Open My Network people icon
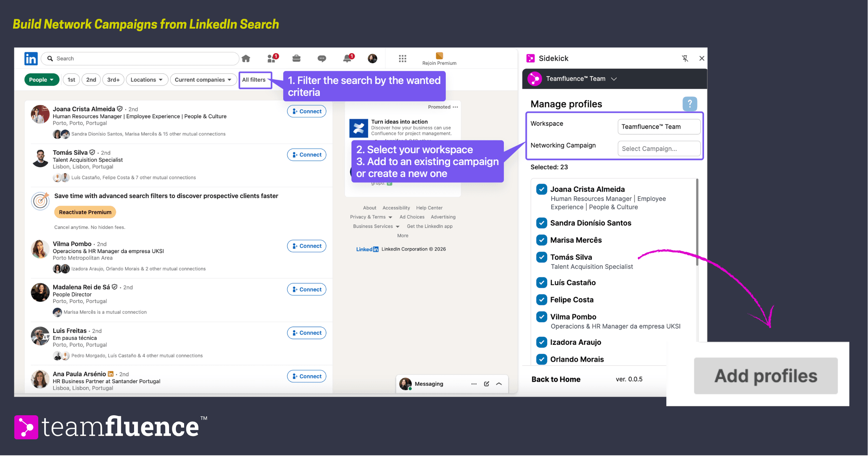Screen dimensions: 868x456 (x=272, y=58)
